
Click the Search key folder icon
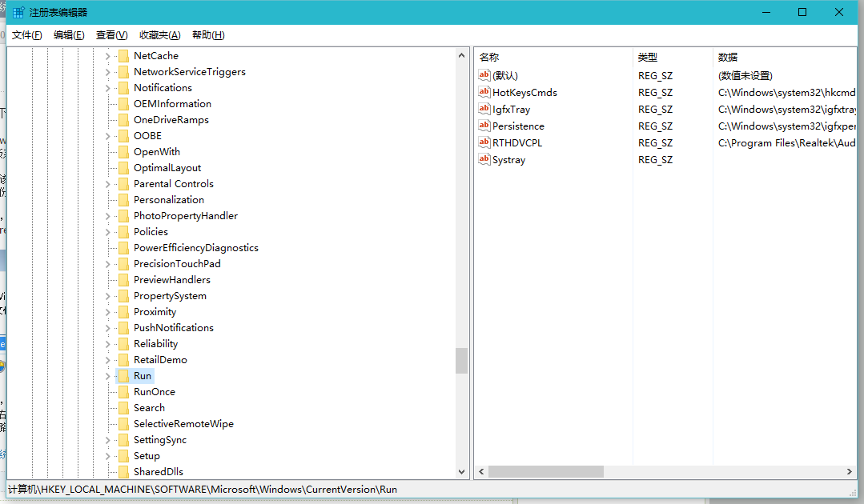click(123, 407)
